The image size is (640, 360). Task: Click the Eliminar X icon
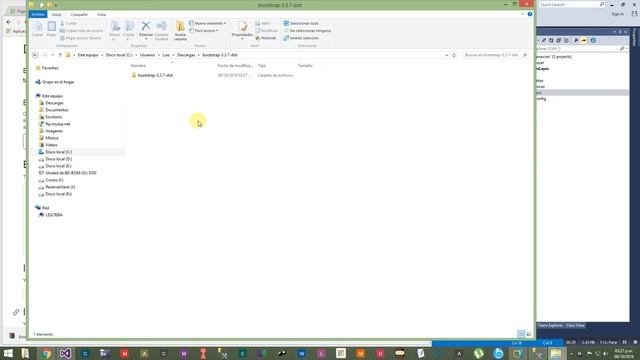click(x=146, y=30)
